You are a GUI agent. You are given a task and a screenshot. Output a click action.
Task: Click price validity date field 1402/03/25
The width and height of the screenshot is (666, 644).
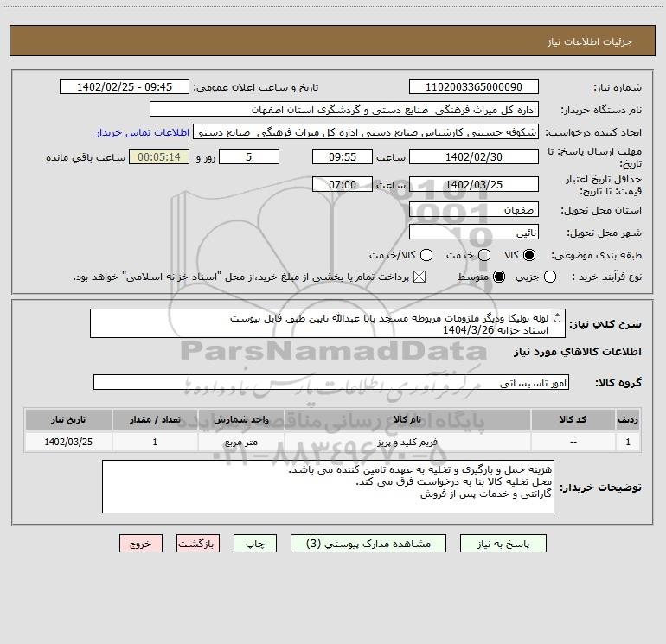(474, 185)
